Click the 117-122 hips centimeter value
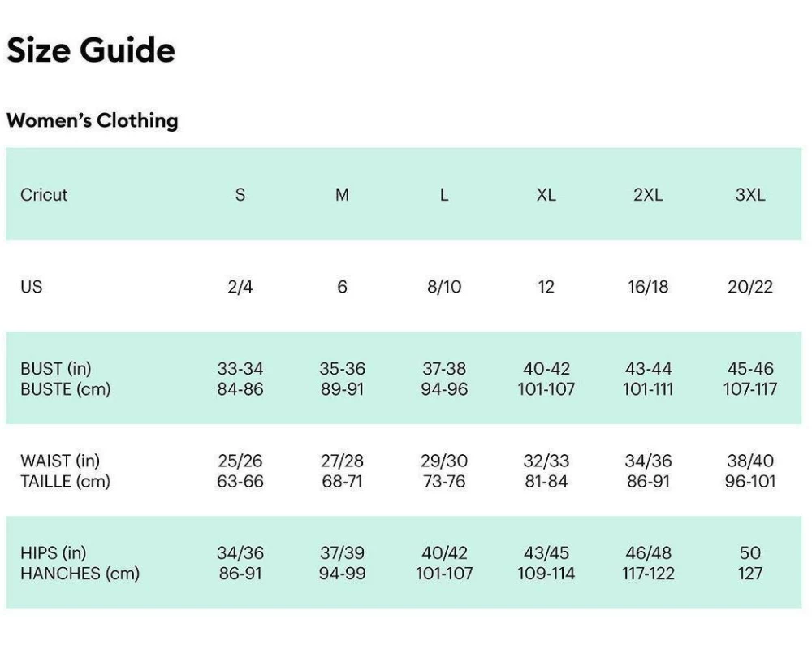Viewport: 812px width, 650px height. 648,574
